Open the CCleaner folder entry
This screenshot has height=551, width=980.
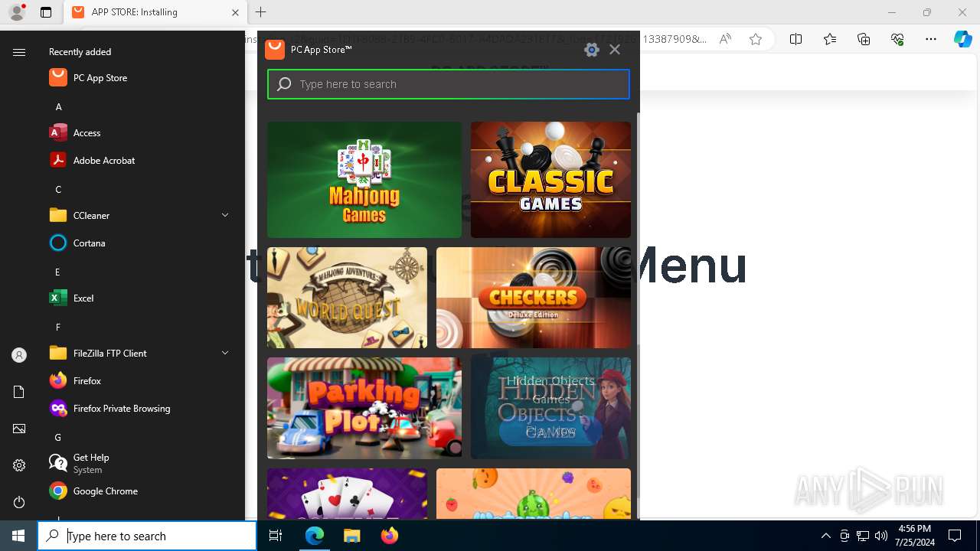point(141,215)
